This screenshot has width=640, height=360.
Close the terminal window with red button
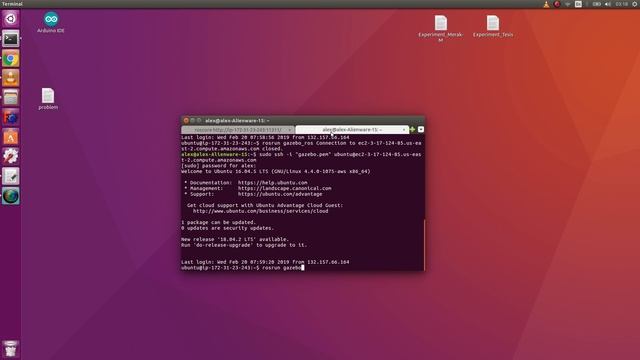[x=186, y=120]
